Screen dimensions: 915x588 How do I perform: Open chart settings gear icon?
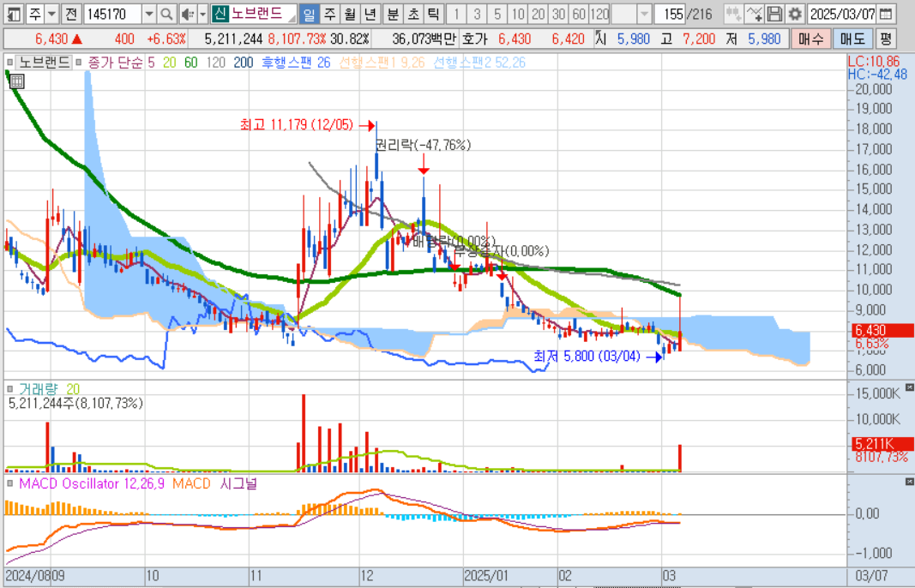point(794,14)
